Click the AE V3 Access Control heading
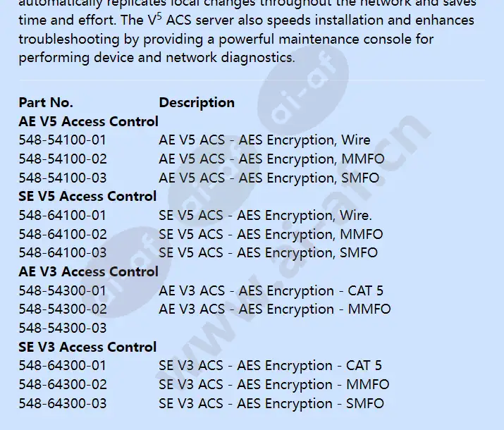Viewport: 504px width, 430px height. 88,271
